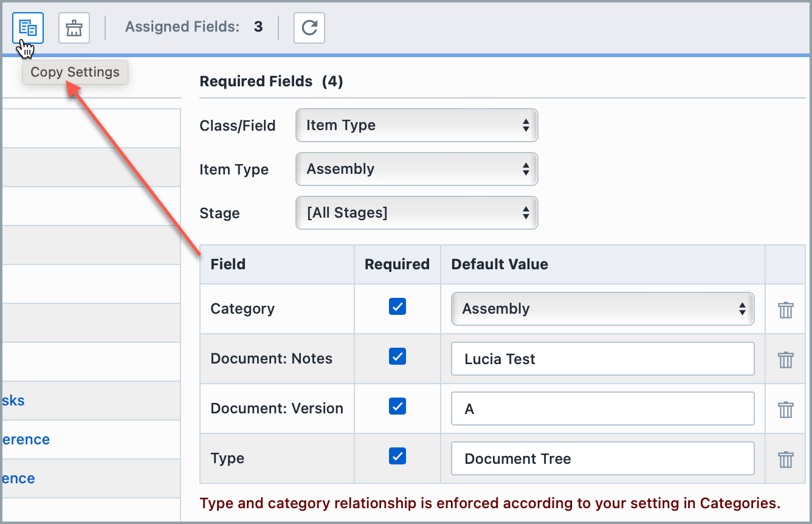Click the refresh icon next to Assigned Fields
The image size is (812, 524).
(x=309, y=28)
